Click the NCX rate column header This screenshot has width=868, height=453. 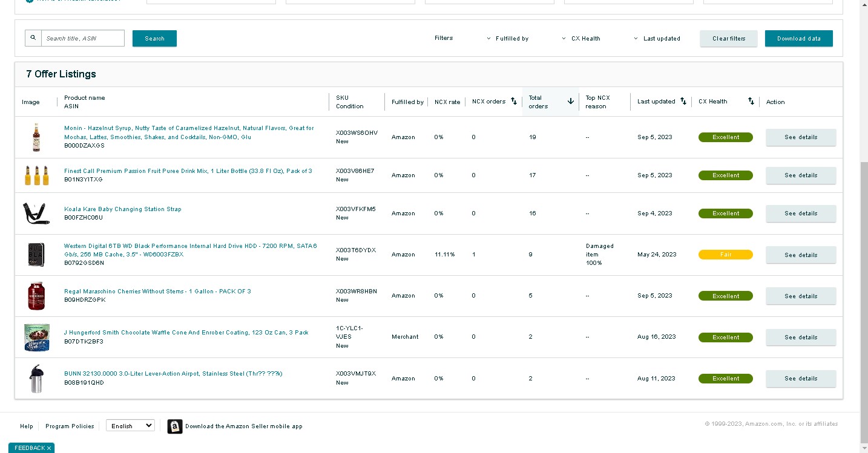tap(447, 102)
